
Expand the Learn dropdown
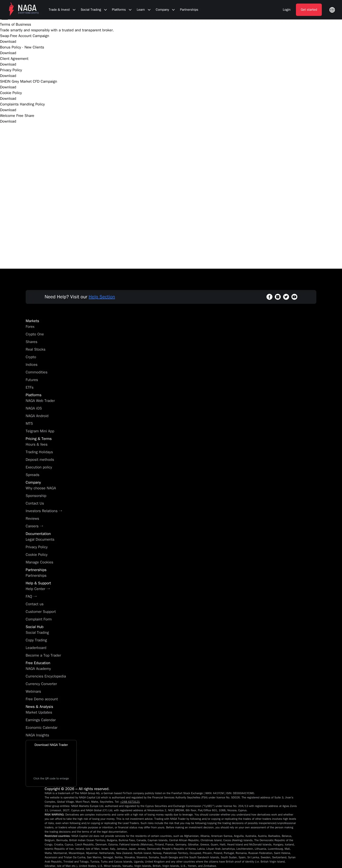tap(143, 10)
